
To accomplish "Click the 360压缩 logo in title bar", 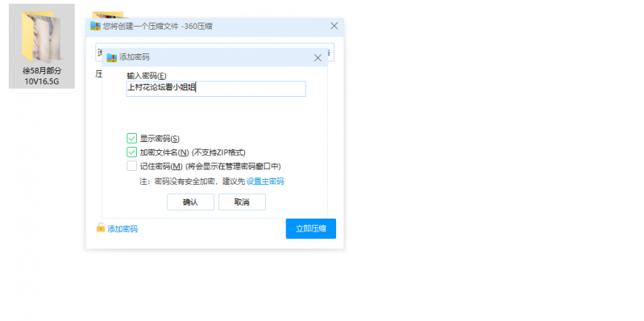I will click(x=95, y=27).
